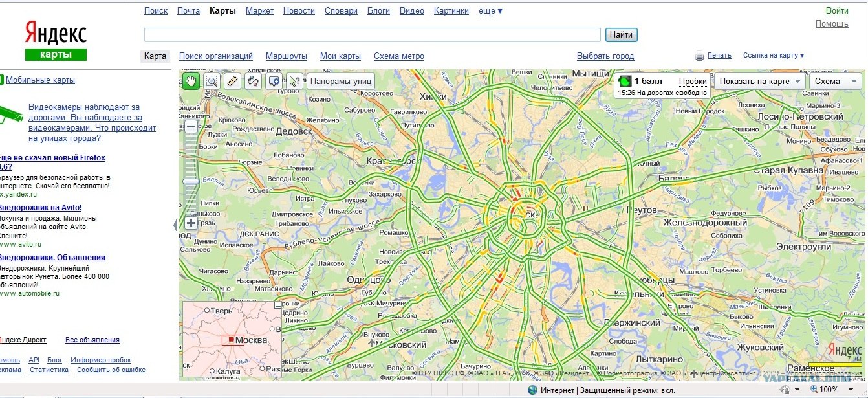Open the Панорамы улиц street panoramas
Screen dimensions: 868x398
pyautogui.click(x=341, y=81)
